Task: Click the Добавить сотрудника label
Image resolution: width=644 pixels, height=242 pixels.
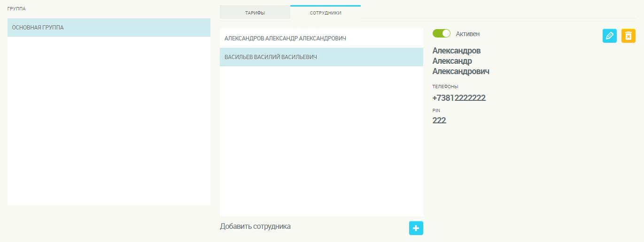Action: 255,227
